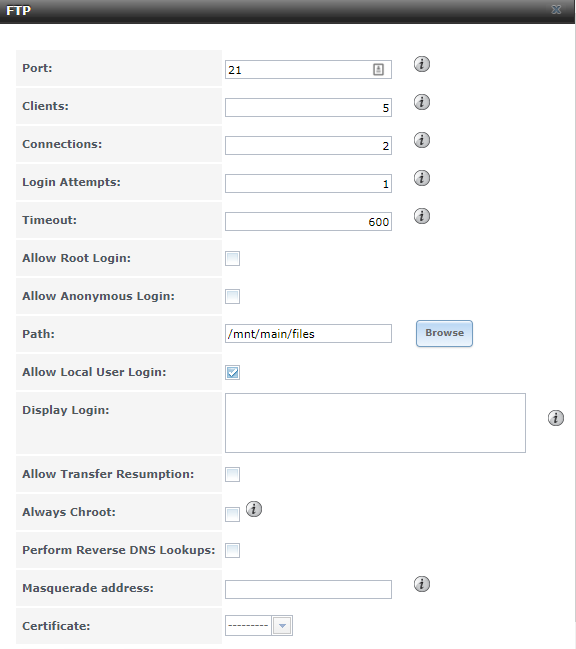
Task: Enable Allow Transfer Resumption
Action: click(233, 474)
